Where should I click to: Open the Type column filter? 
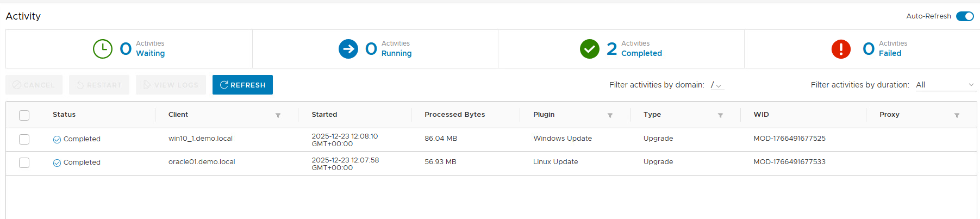pyautogui.click(x=720, y=115)
